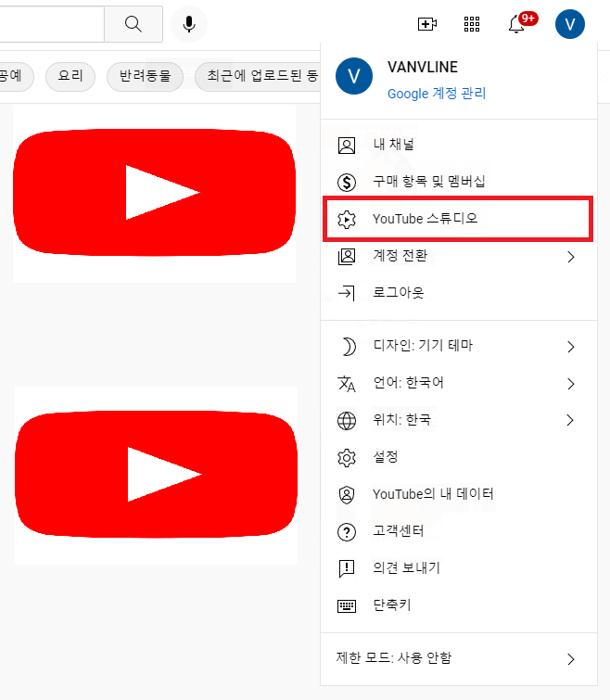Click the person icon beside 내 채널
Image resolution: width=610 pixels, height=700 pixels.
pos(347,146)
